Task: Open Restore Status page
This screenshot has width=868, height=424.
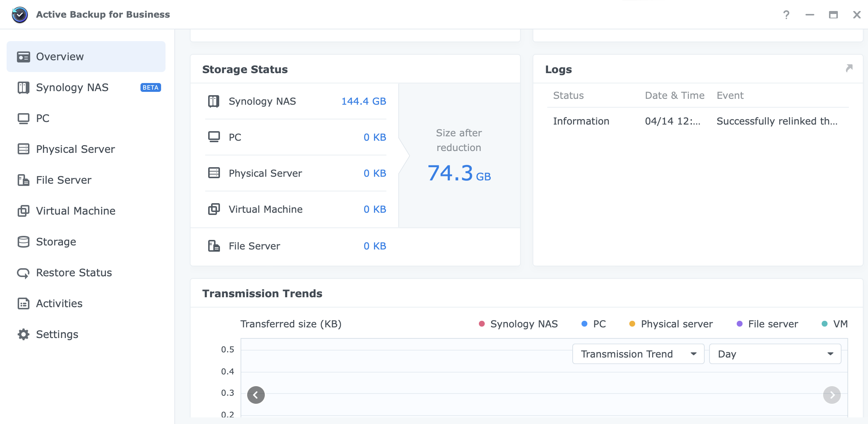Action: click(86, 273)
